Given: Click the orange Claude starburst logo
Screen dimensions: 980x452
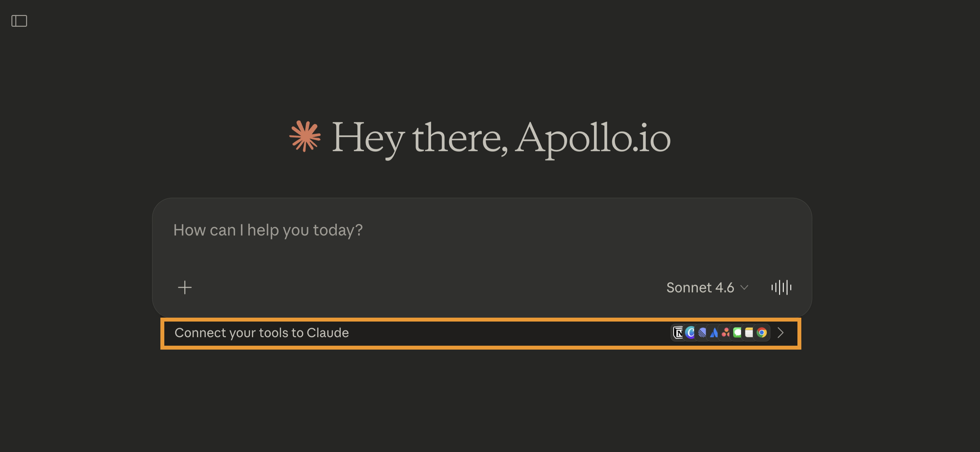Looking at the screenshot, I should tap(305, 136).
